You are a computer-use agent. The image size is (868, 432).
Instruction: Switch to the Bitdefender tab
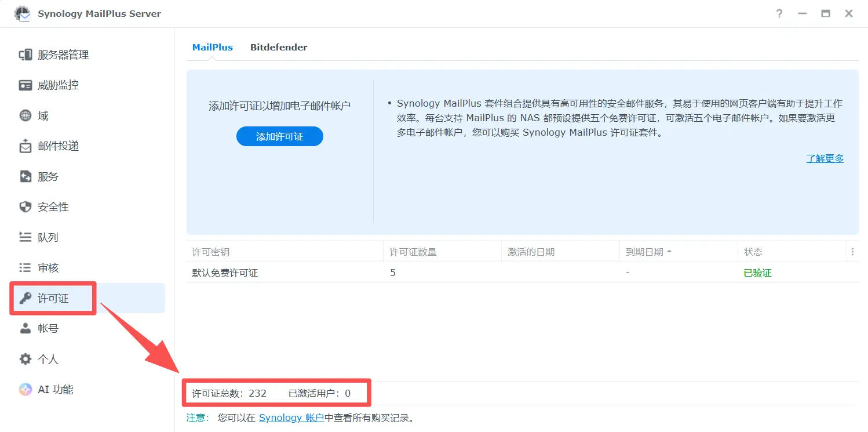click(279, 47)
